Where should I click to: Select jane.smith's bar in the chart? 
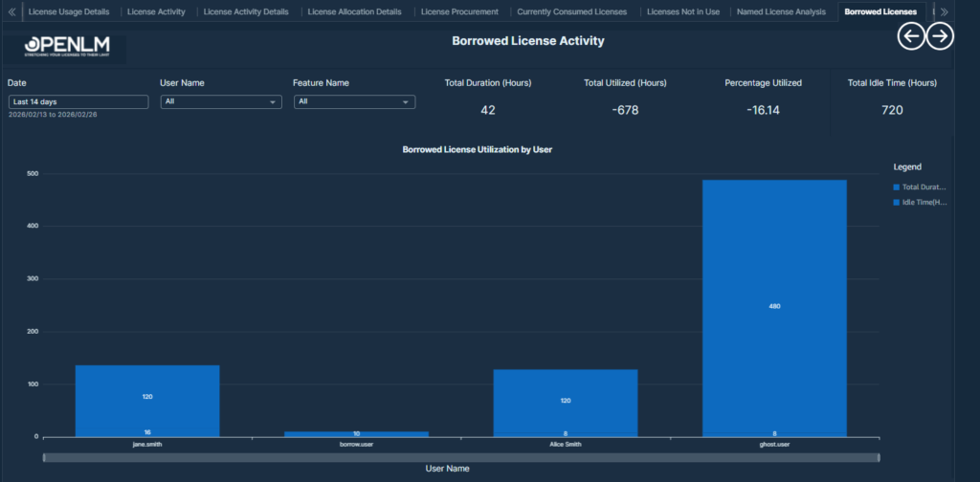(147, 397)
